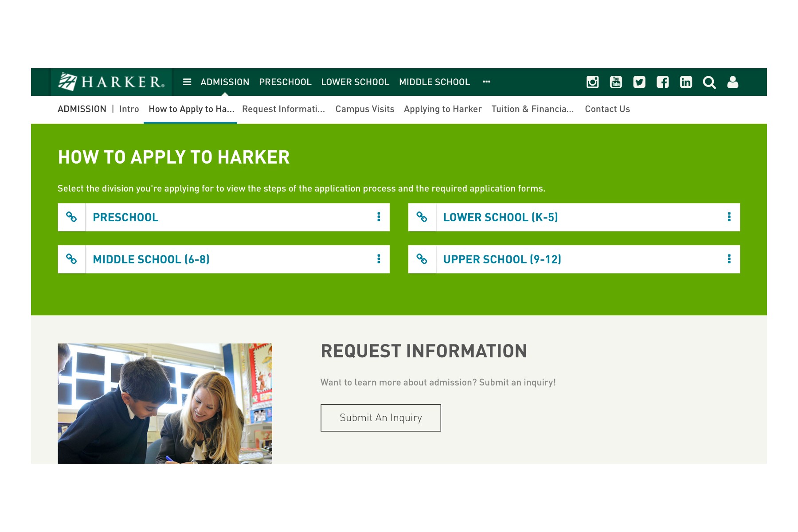
Task: Open the hamburger menu icon
Action: coord(187,82)
